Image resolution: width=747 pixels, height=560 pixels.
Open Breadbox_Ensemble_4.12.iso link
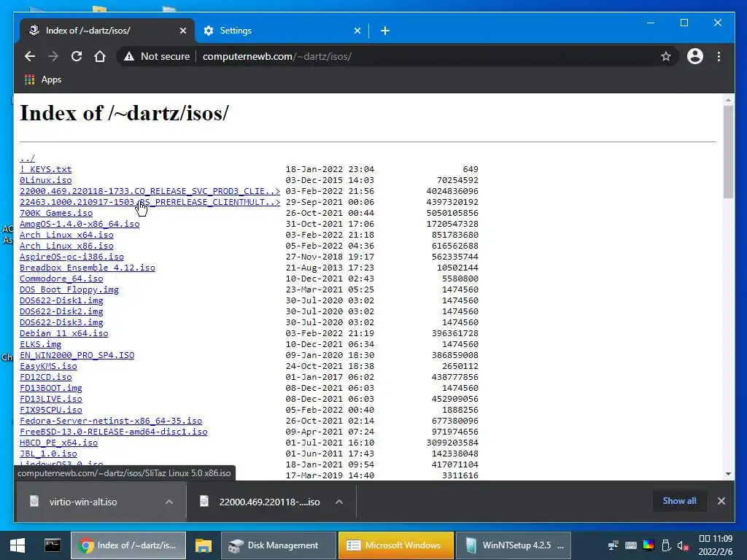(88, 268)
